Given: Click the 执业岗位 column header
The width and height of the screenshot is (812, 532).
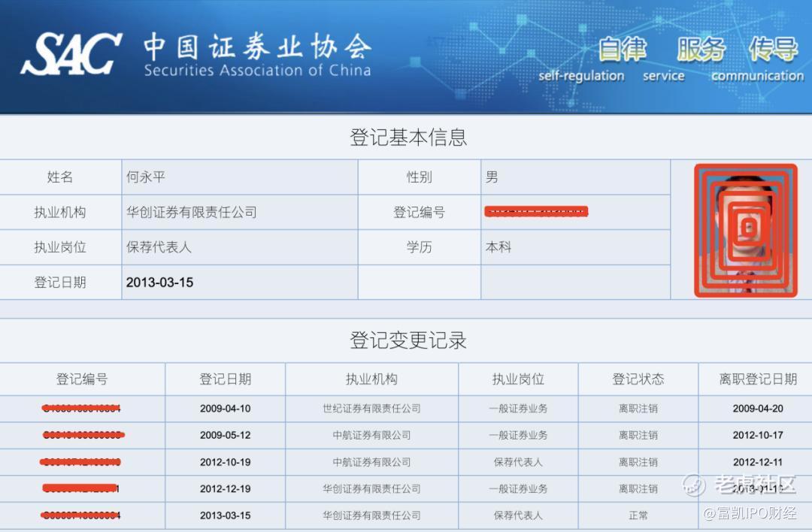Looking at the screenshot, I should [x=518, y=379].
